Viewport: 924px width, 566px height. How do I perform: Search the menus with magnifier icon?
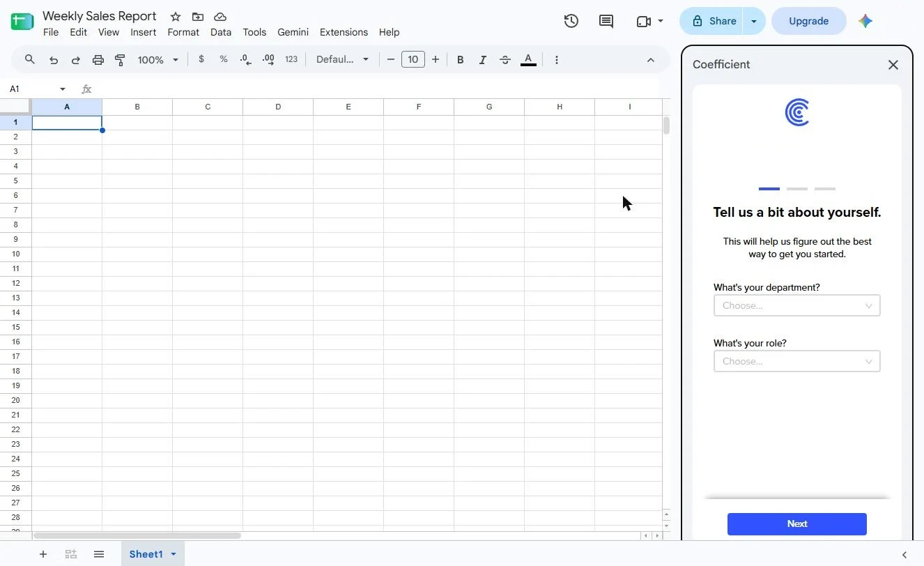pyautogui.click(x=30, y=60)
